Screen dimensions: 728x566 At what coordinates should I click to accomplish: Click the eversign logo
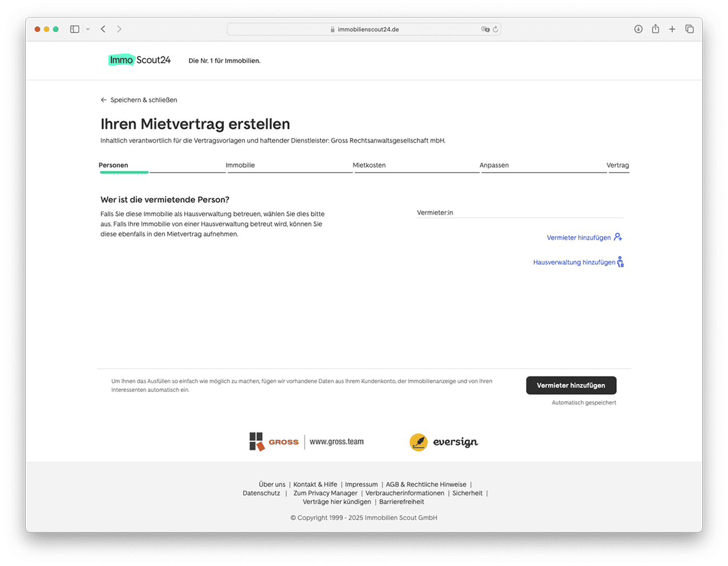(x=444, y=442)
